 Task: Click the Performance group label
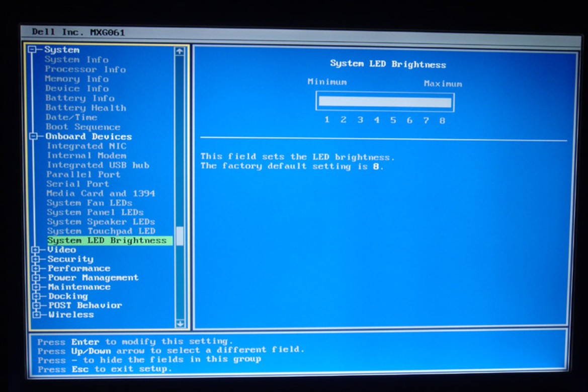click(79, 268)
